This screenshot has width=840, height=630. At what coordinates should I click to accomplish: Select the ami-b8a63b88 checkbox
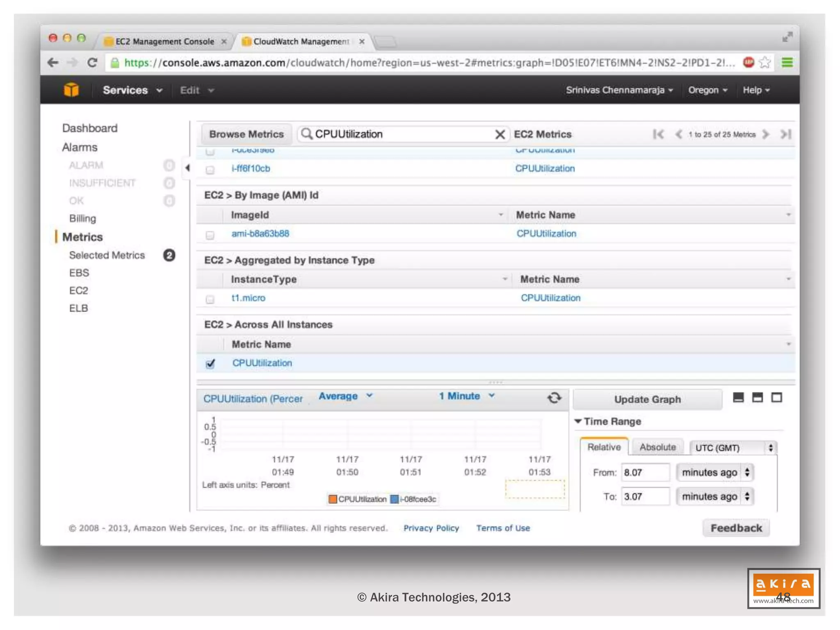coord(210,235)
